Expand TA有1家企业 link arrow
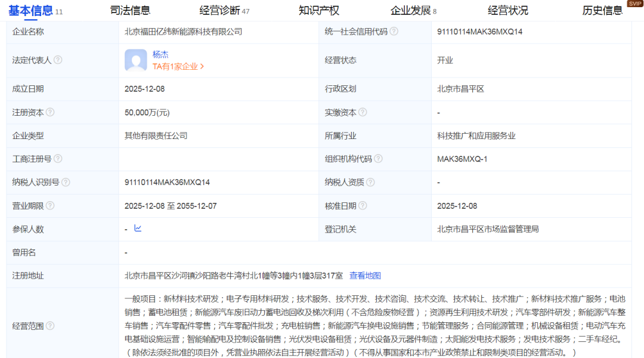This screenshot has height=358, width=644. click(202, 67)
